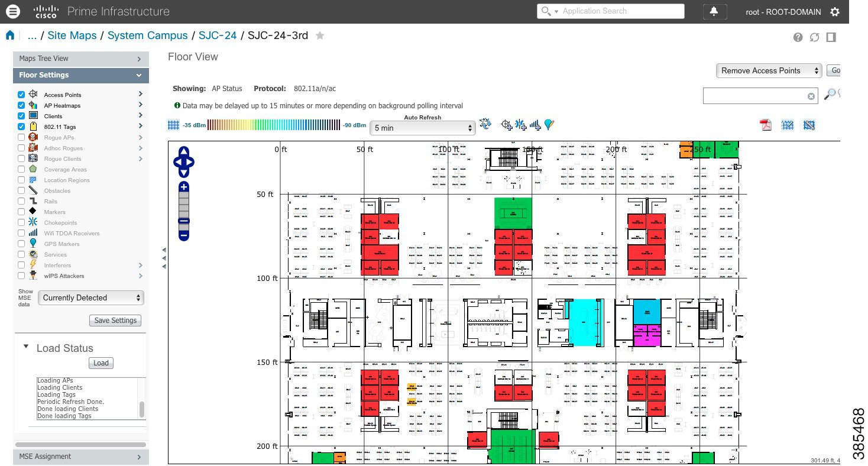868x466 pixels.
Task: Open the Remove Access Points dropdown
Action: point(768,70)
